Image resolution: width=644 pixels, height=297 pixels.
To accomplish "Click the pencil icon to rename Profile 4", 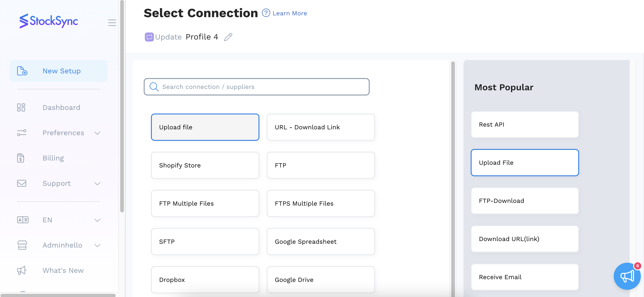I will [228, 37].
